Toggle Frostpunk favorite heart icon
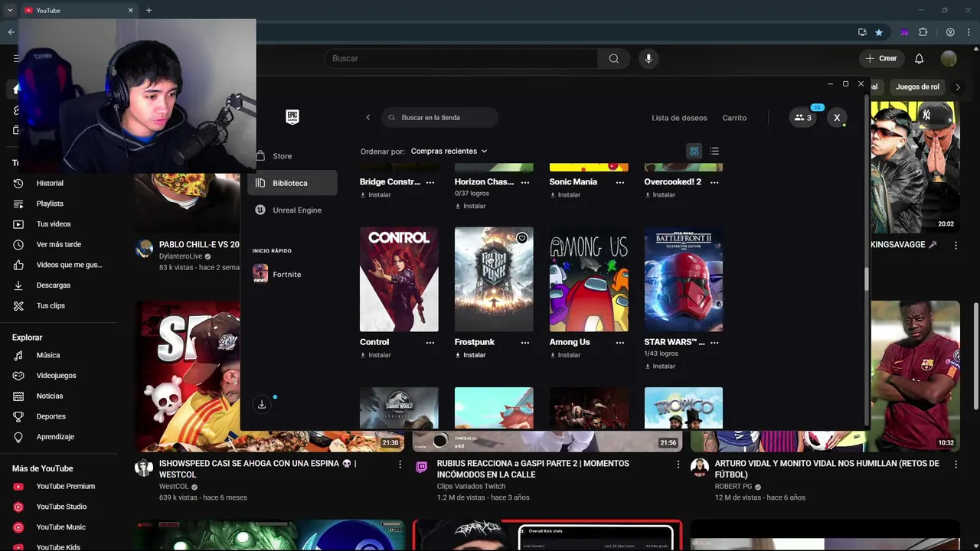Image resolution: width=980 pixels, height=551 pixels. tap(522, 238)
